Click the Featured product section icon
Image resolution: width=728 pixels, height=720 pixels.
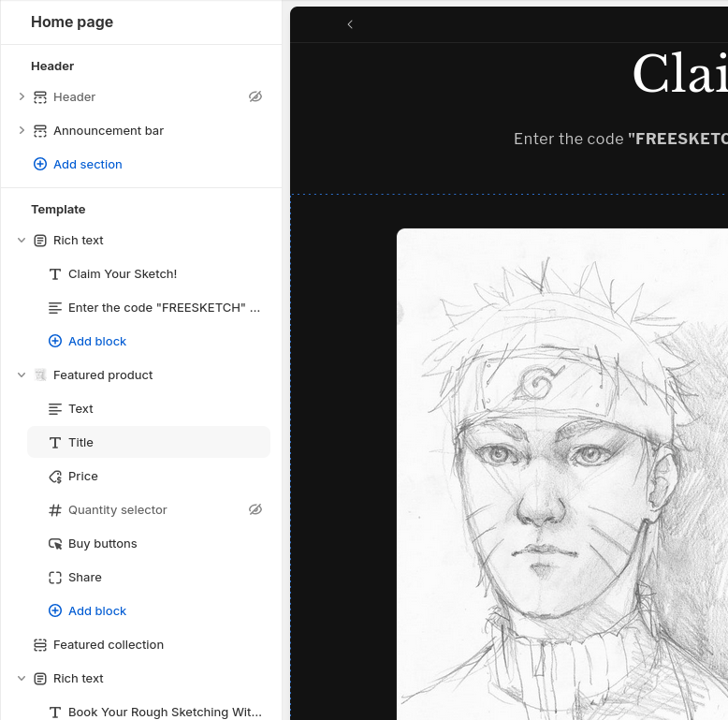[40, 375]
